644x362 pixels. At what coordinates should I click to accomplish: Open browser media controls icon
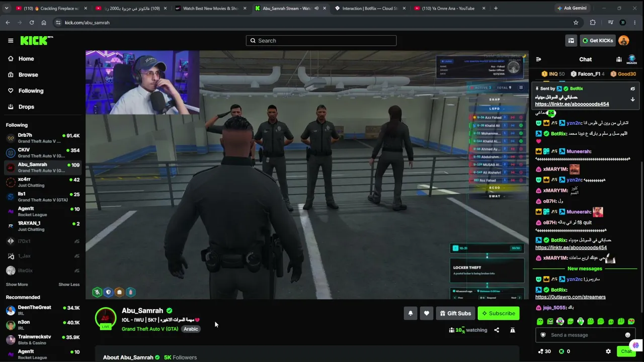(x=610, y=23)
